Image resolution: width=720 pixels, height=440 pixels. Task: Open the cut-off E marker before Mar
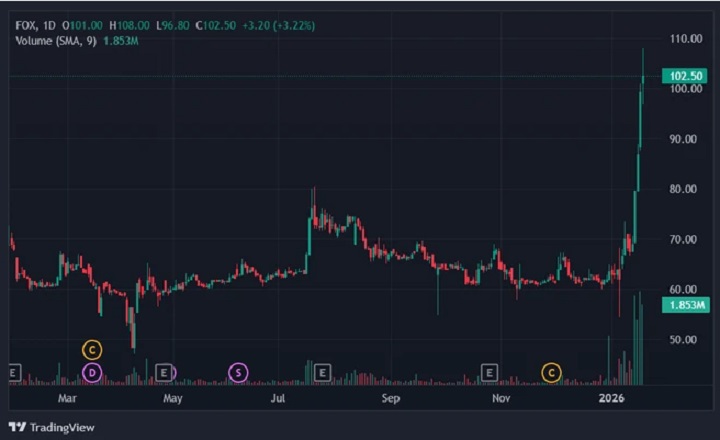(15, 372)
